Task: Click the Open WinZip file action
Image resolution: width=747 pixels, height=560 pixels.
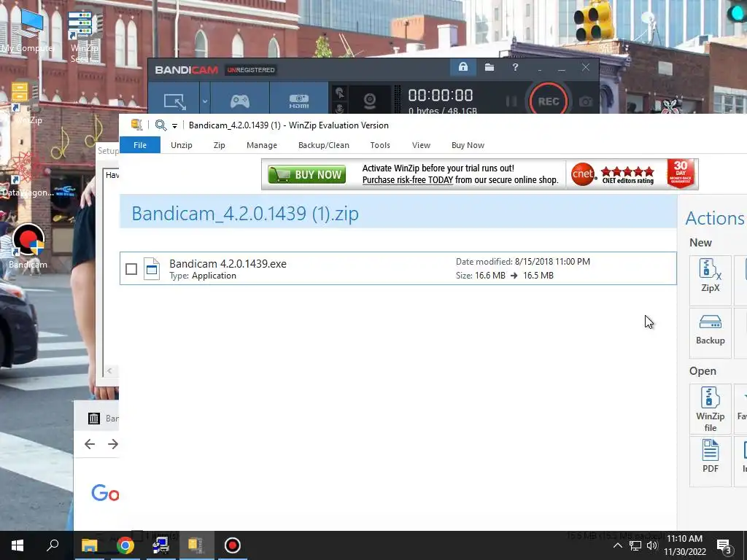Action: click(x=711, y=408)
